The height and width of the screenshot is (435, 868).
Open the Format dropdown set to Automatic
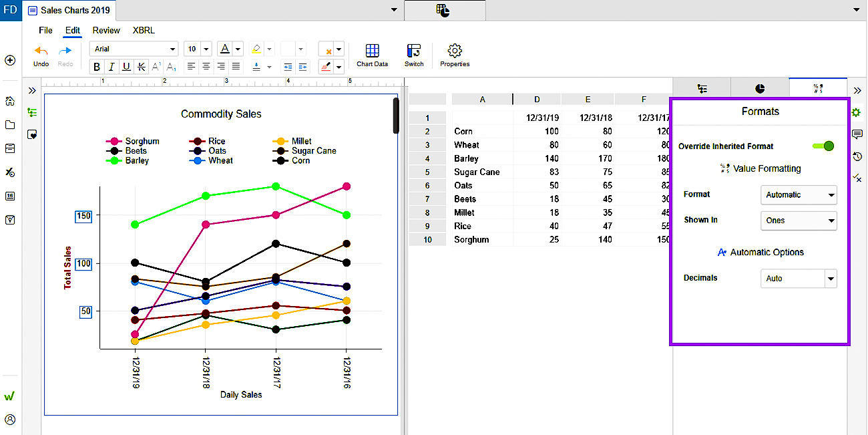pyautogui.click(x=799, y=195)
